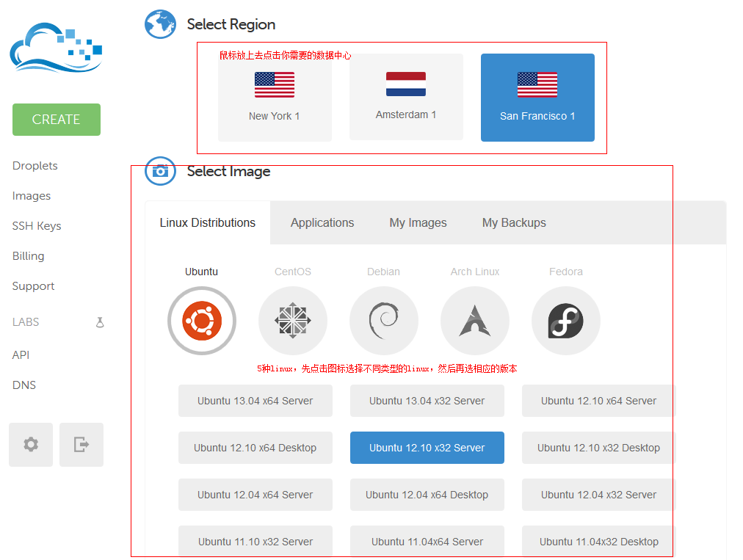Viewport: 743px width, 560px height.
Task: Select the Arch Linux icon
Action: [x=475, y=321]
